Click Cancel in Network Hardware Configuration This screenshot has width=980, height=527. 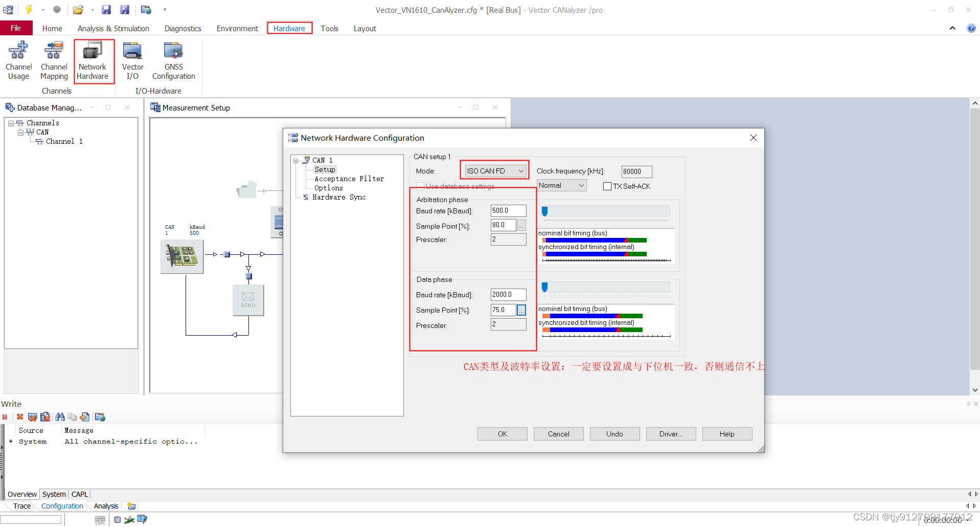(559, 434)
